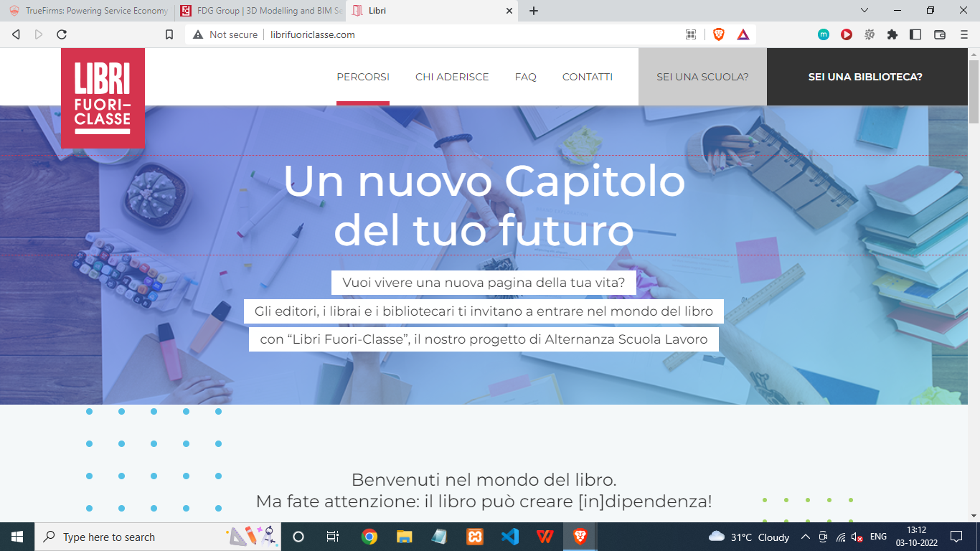
Task: Expand hidden system tray icons chevron
Action: click(x=806, y=537)
